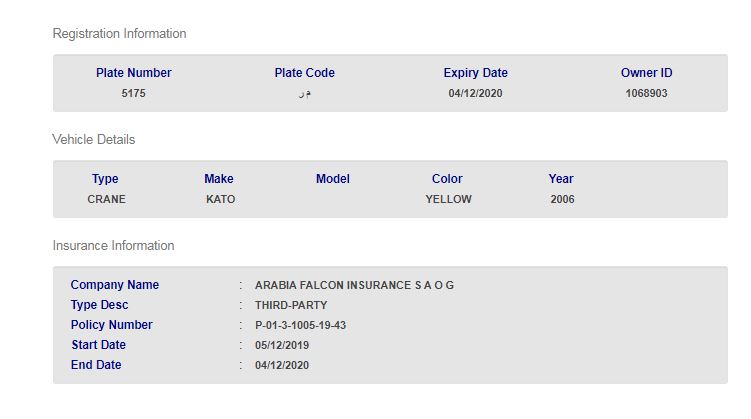Click the Model column label

click(x=332, y=179)
